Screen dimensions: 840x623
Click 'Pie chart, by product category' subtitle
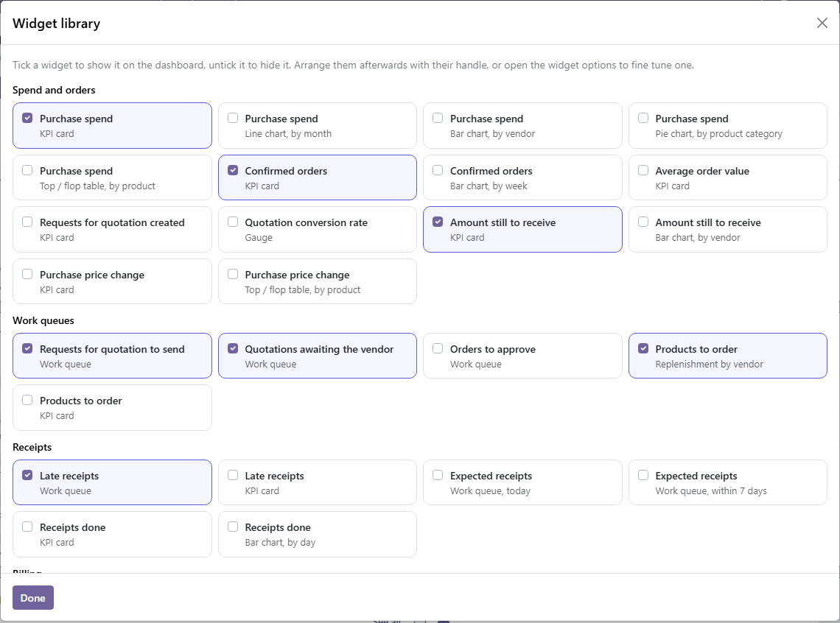pyautogui.click(x=718, y=134)
